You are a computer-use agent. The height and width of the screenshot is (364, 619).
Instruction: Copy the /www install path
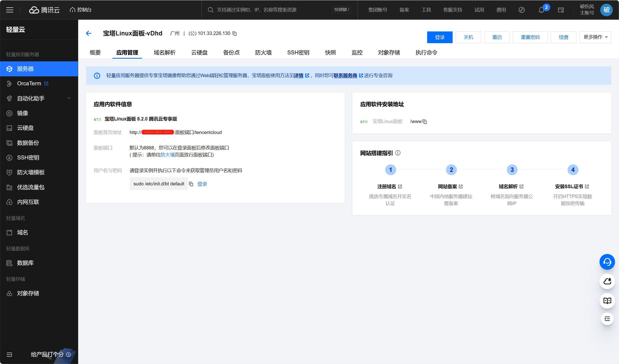pyautogui.click(x=425, y=121)
